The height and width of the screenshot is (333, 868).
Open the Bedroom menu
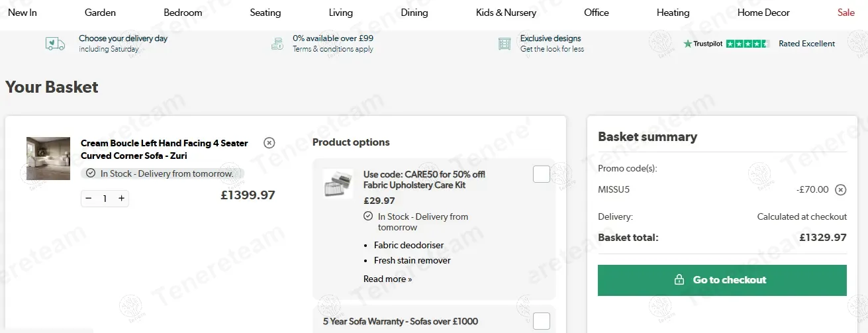coord(183,13)
